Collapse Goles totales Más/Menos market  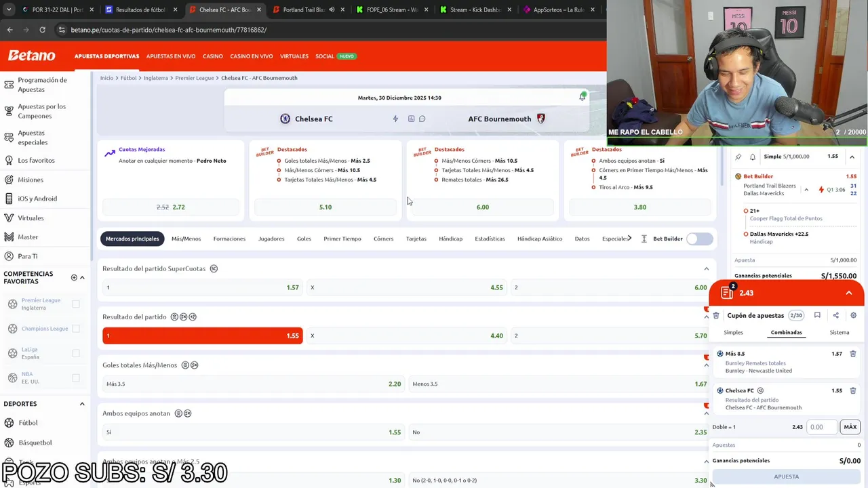(x=706, y=365)
